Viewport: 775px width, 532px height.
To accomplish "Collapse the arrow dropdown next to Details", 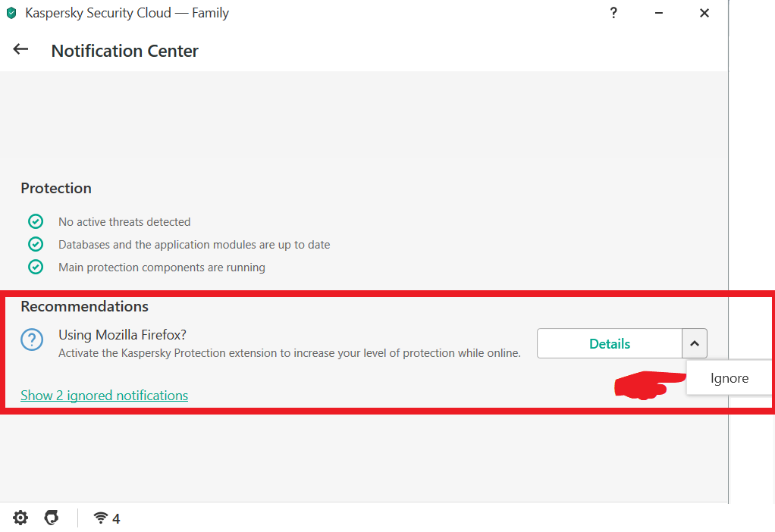I will point(695,343).
